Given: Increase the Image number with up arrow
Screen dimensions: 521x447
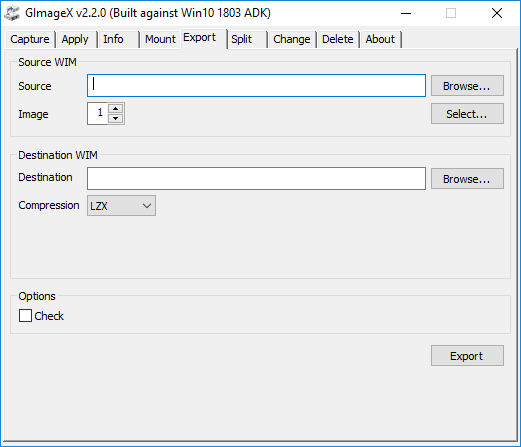Looking at the screenshot, I should click(x=116, y=108).
